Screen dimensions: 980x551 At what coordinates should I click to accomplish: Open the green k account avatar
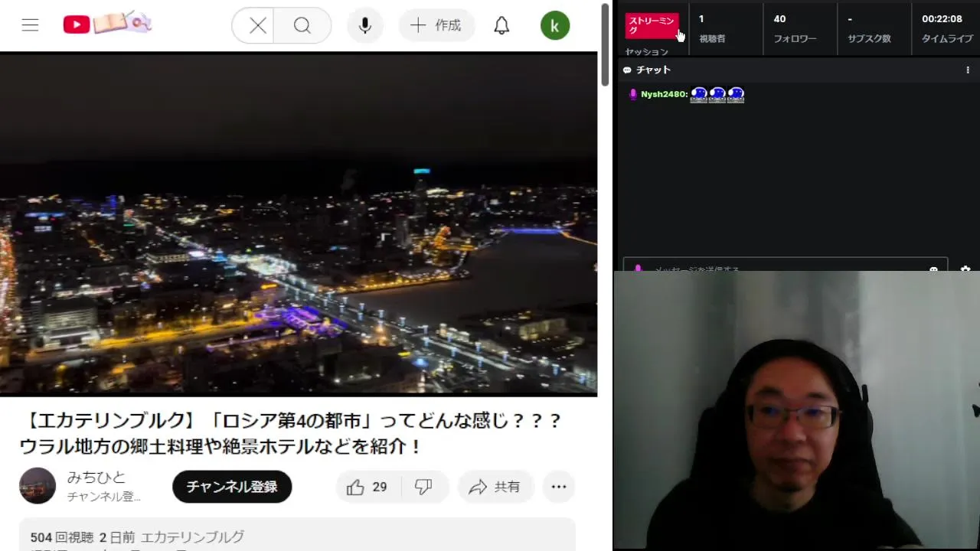click(x=555, y=25)
